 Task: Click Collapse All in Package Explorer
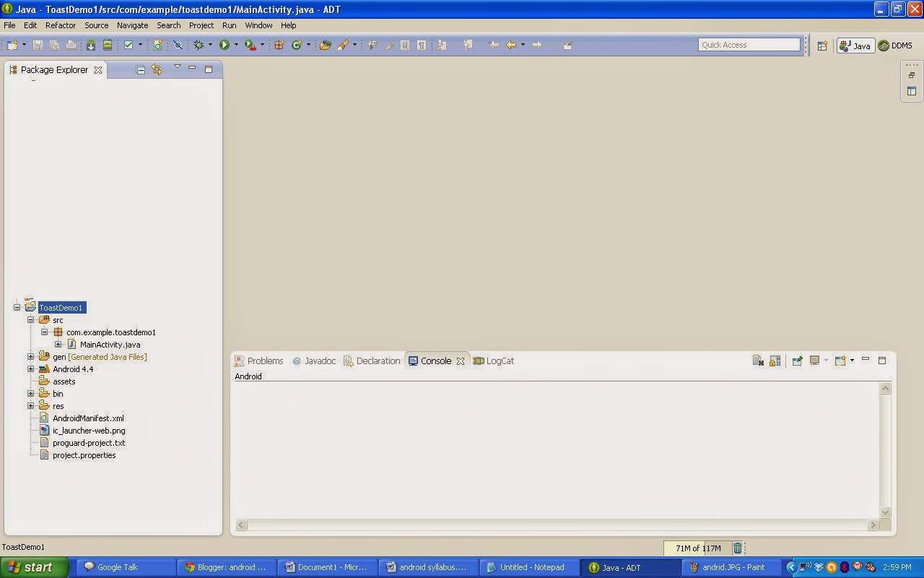point(141,69)
